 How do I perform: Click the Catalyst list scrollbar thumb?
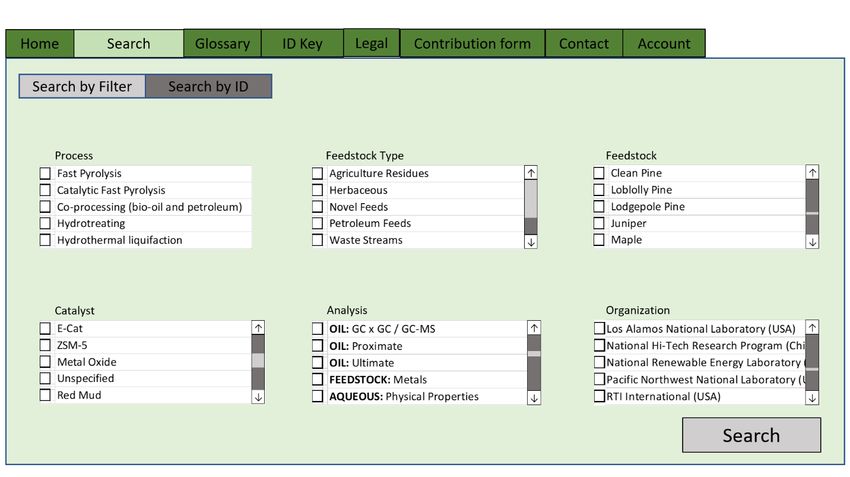pyautogui.click(x=258, y=360)
